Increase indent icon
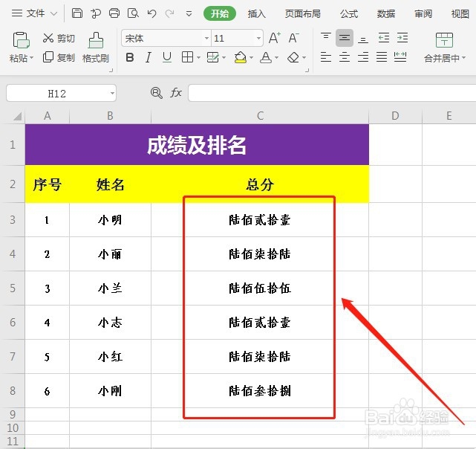Viewport: 476px width, 449px height. (402, 38)
